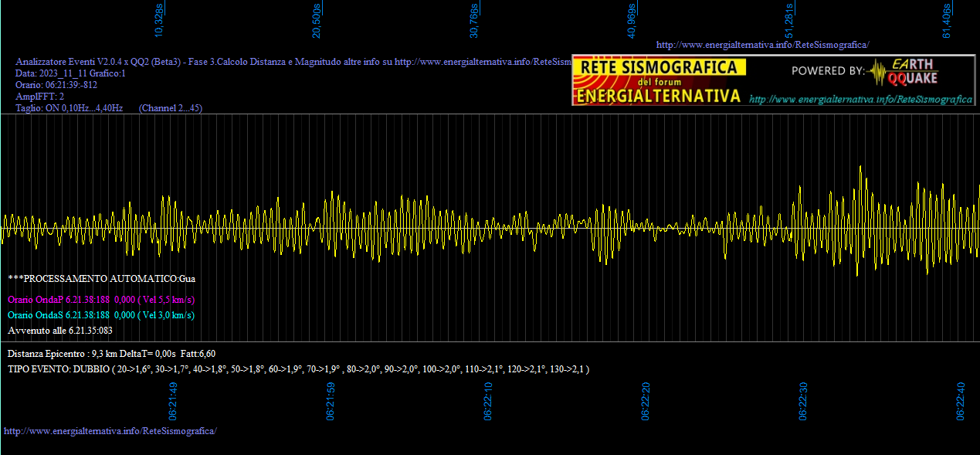
Task: Click the 'Data: 2023_11_11 Grafico:1' text
Action: click(x=70, y=73)
